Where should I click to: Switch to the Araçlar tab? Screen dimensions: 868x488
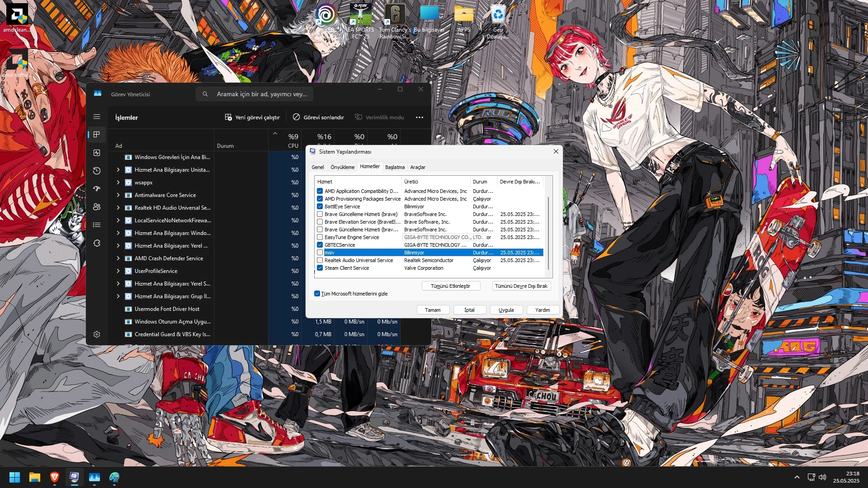pyautogui.click(x=418, y=167)
